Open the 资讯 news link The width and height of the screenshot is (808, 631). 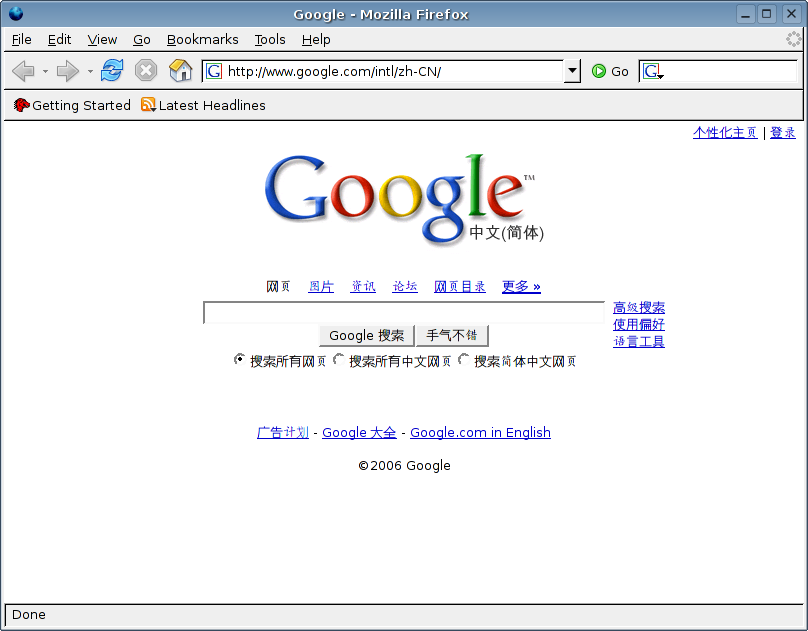(x=363, y=286)
